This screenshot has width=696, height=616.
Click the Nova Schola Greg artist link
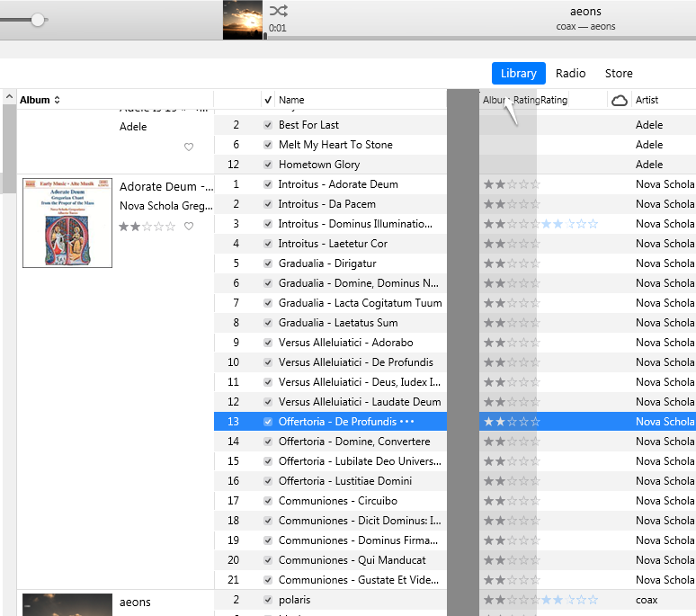pyautogui.click(x=165, y=206)
